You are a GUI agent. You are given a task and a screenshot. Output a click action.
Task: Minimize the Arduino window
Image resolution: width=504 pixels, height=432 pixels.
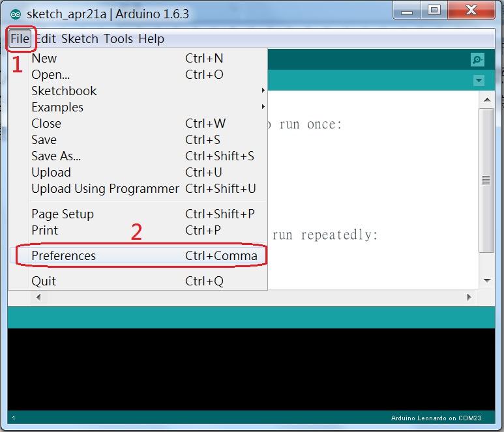coord(407,10)
